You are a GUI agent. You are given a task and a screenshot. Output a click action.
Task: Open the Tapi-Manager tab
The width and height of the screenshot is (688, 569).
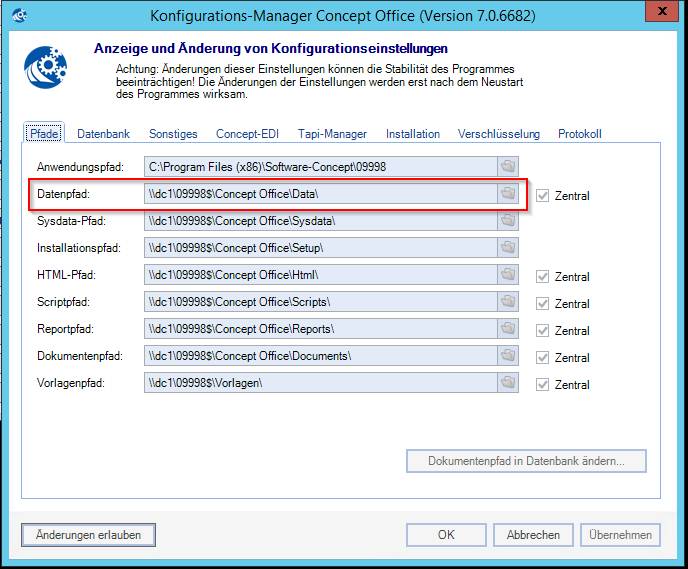(x=332, y=134)
